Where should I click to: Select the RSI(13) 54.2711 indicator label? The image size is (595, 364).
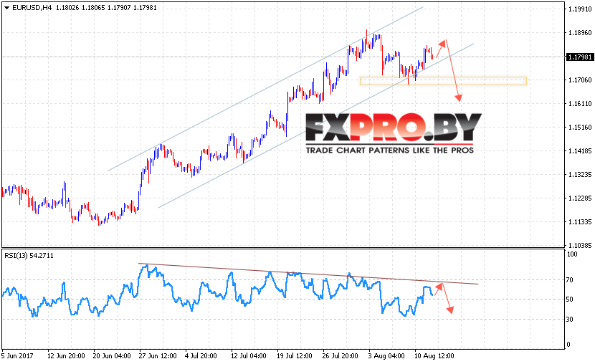pyautogui.click(x=29, y=256)
